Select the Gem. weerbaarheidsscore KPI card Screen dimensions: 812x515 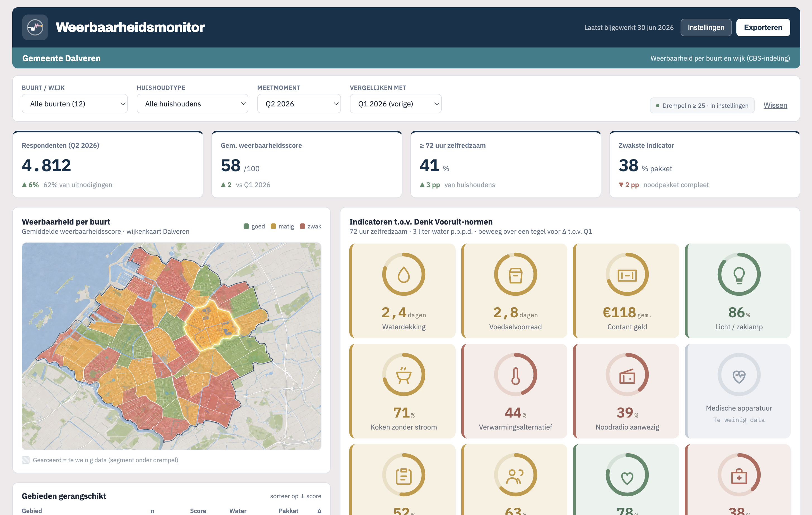tap(307, 164)
